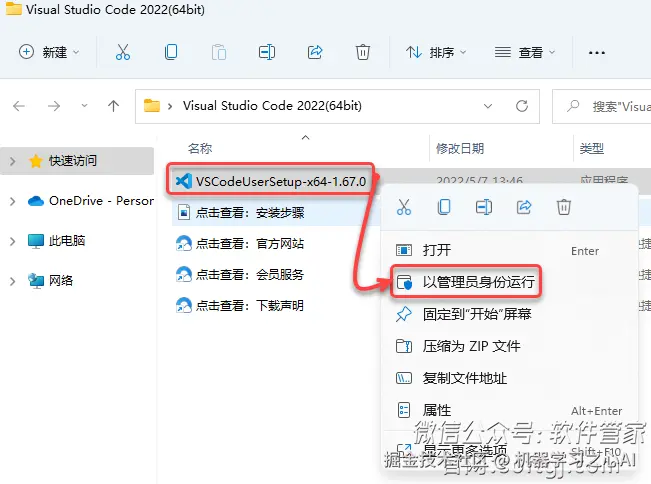Choose 打开 from the context menu
The width and height of the screenshot is (651, 484).
pyautogui.click(x=509, y=250)
